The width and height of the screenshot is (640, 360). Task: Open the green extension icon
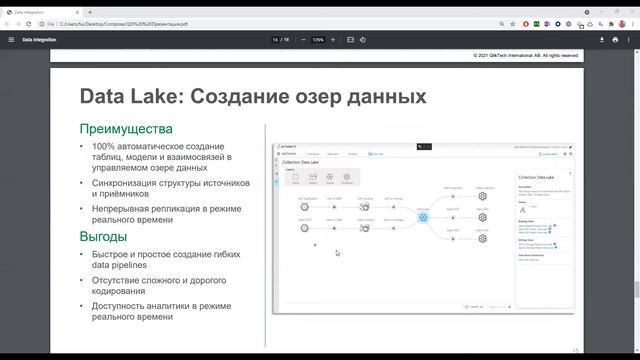[x=536, y=24]
